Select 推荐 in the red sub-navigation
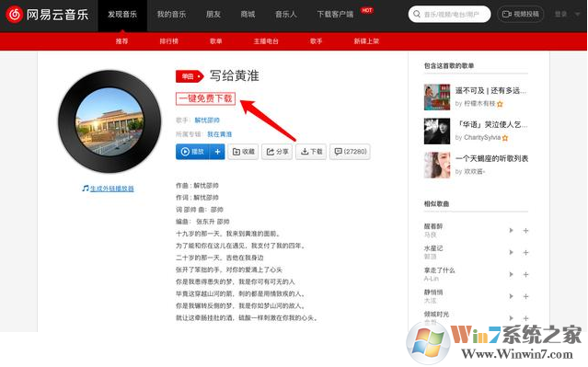588x367 pixels. click(121, 41)
